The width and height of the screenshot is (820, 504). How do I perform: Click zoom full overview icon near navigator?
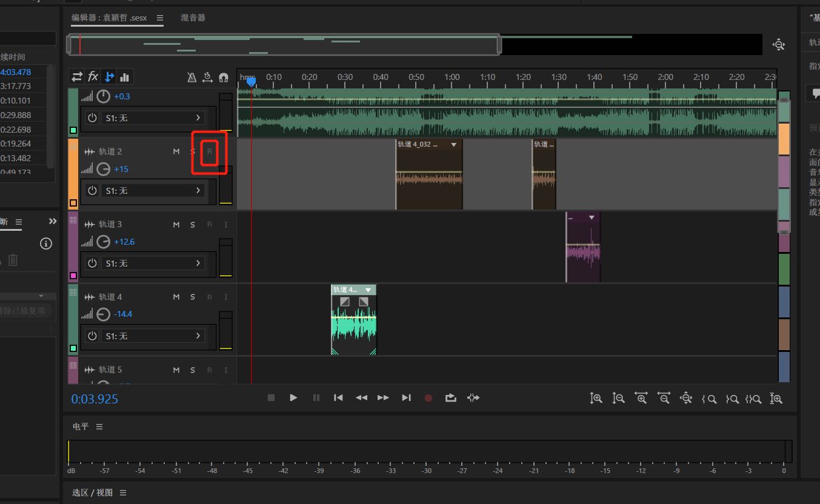(779, 45)
